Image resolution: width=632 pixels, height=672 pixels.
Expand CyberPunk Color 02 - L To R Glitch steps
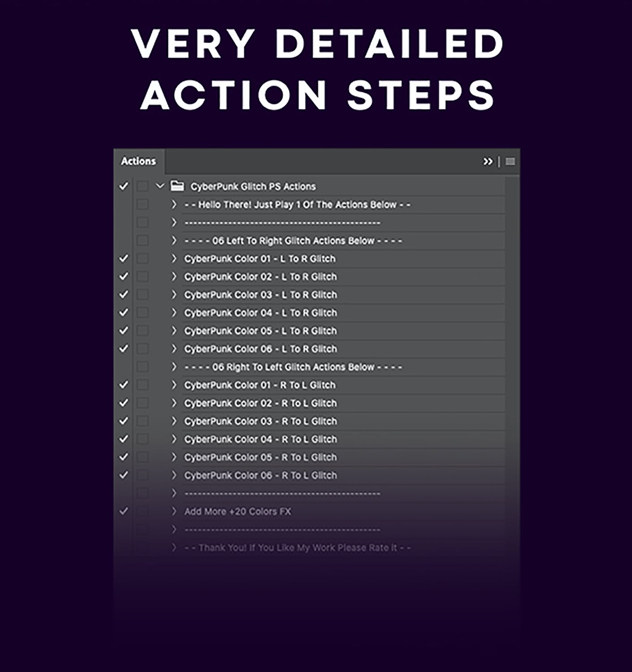click(x=174, y=276)
